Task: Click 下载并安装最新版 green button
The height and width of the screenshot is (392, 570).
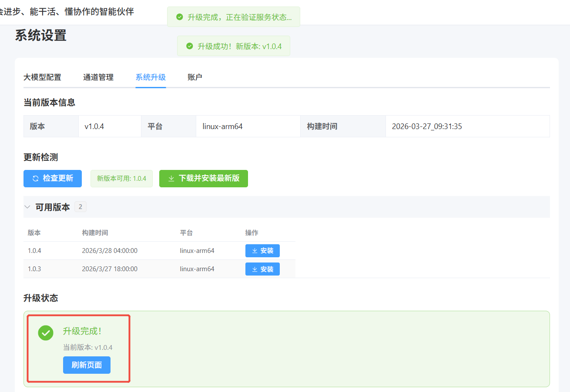Action: [204, 179]
